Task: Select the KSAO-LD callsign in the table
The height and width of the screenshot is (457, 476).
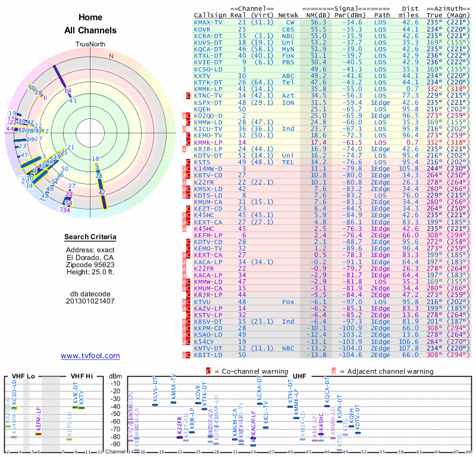Action: [208, 335]
